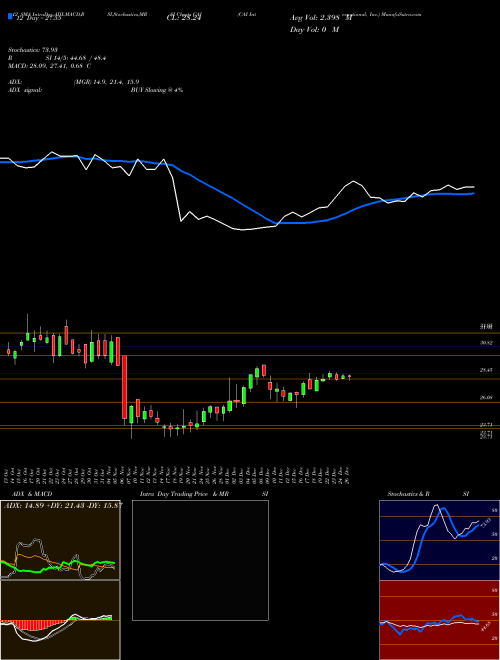
Task: Click the ADX line chart panel
Action: click(x=60, y=540)
